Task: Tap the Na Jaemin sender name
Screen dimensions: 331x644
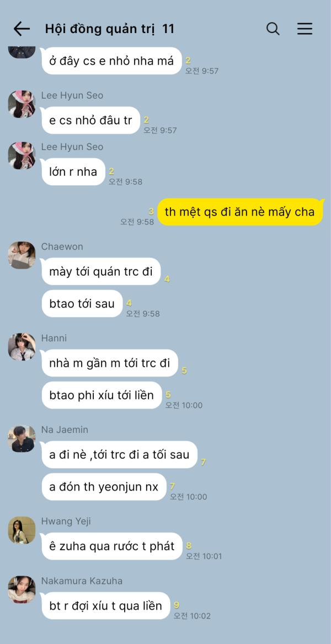Action: coord(65,430)
